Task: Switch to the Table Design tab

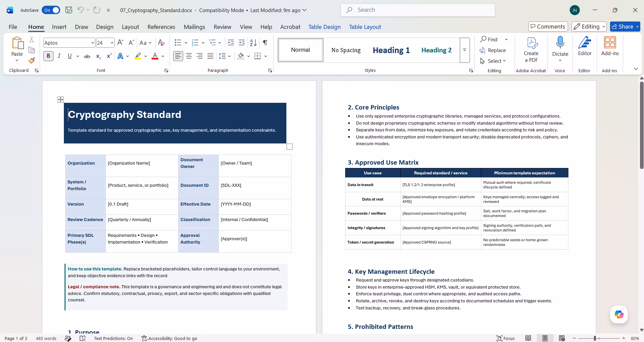Action: (324, 27)
